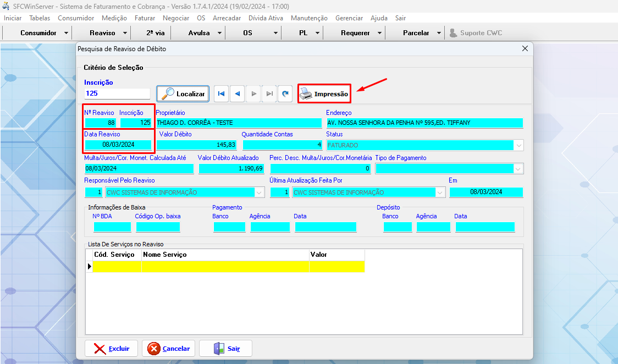Go to previous record arrow
This screenshot has height=364, width=618.
237,94
